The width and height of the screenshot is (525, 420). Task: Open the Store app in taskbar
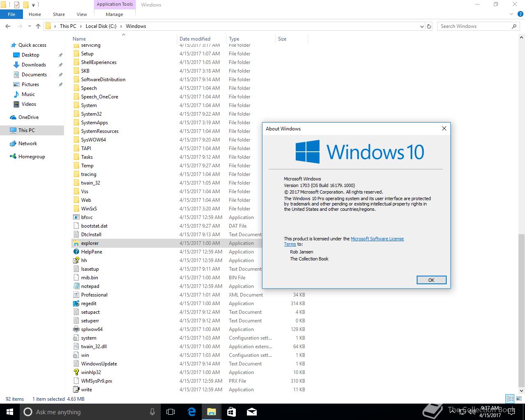231,412
